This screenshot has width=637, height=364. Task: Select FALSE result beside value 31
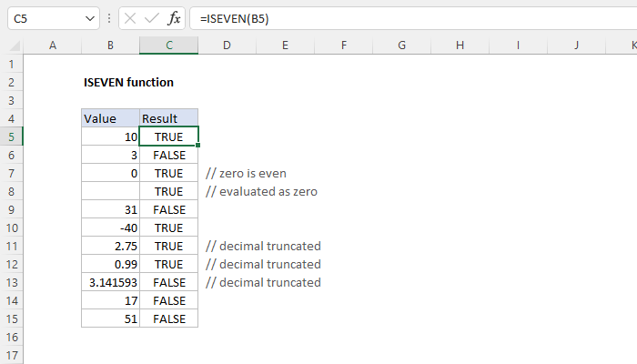(169, 209)
